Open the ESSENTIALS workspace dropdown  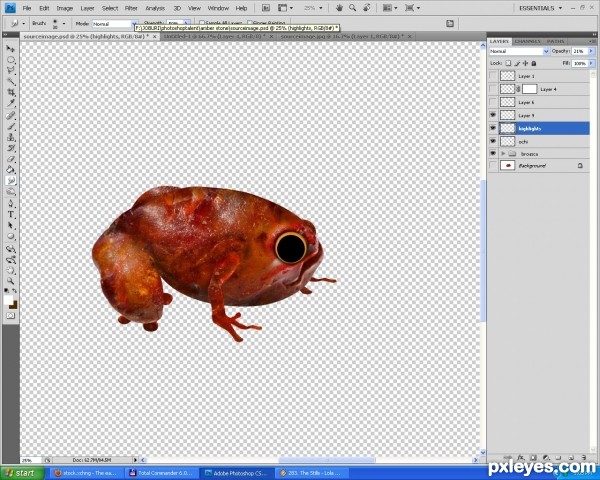540,8
